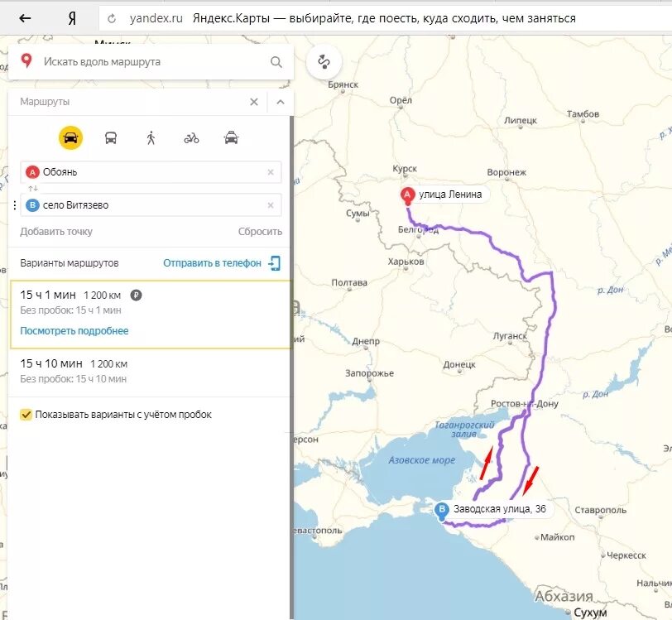Image resolution: width=672 pixels, height=620 pixels.
Task: Select public transport bus mode
Action: 111,138
